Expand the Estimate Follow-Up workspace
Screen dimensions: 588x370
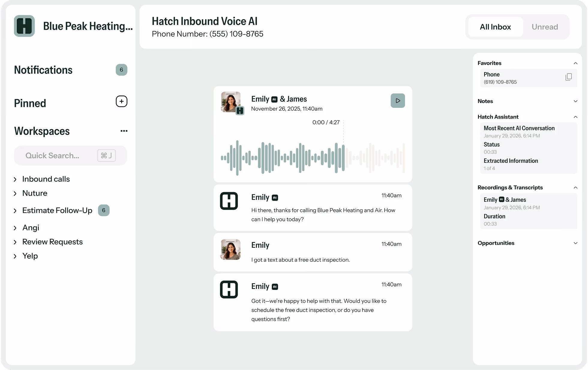53,211
